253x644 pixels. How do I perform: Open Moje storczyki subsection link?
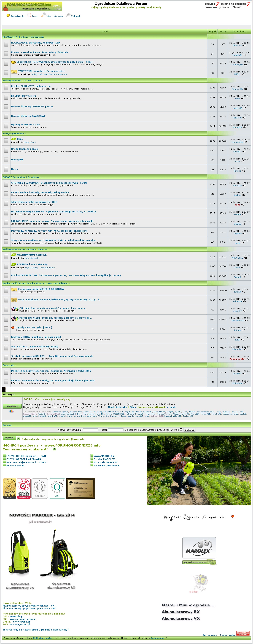tap(33, 258)
